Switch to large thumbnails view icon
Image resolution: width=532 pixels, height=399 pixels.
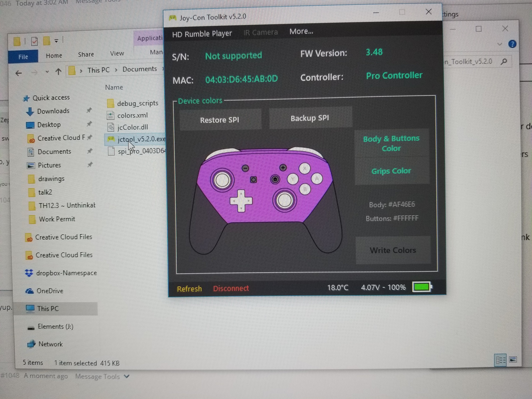[x=513, y=360]
